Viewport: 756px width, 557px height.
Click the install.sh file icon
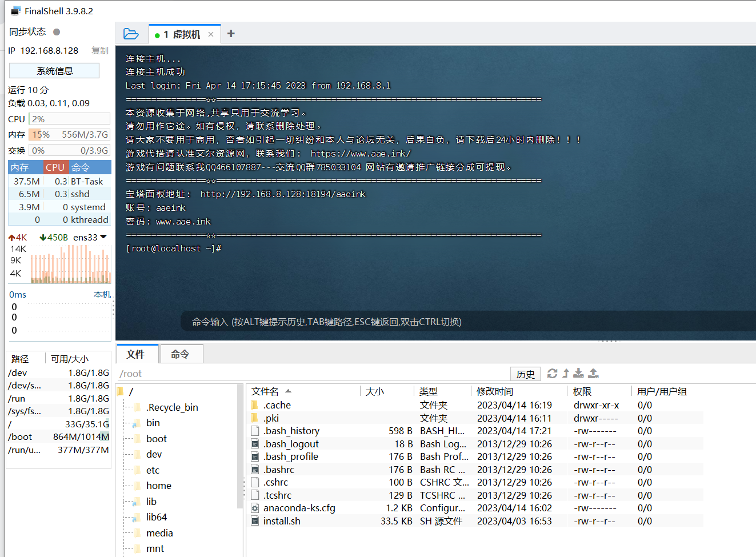[255, 520]
